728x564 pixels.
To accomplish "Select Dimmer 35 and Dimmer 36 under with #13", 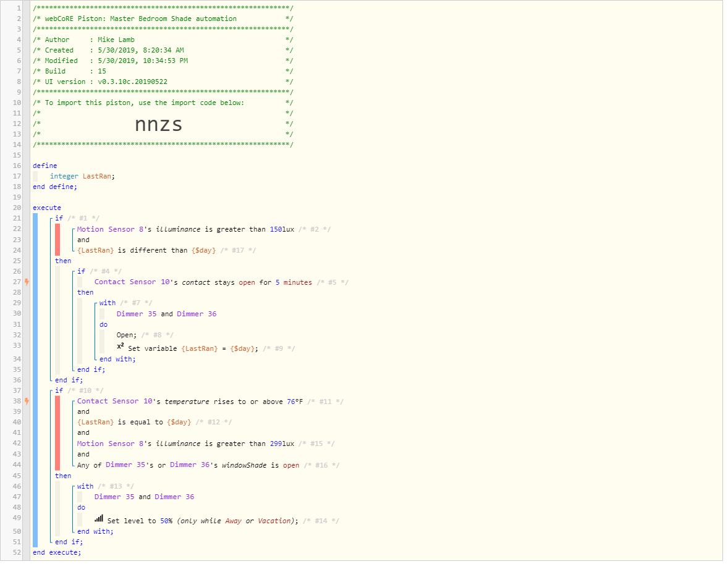I will click(145, 497).
